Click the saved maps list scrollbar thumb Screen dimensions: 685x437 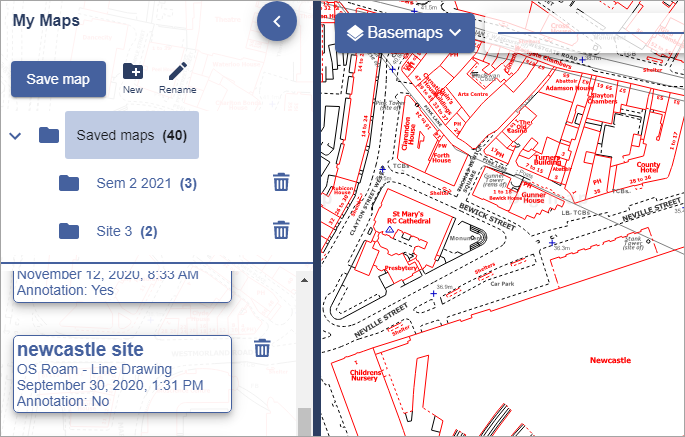[304, 422]
